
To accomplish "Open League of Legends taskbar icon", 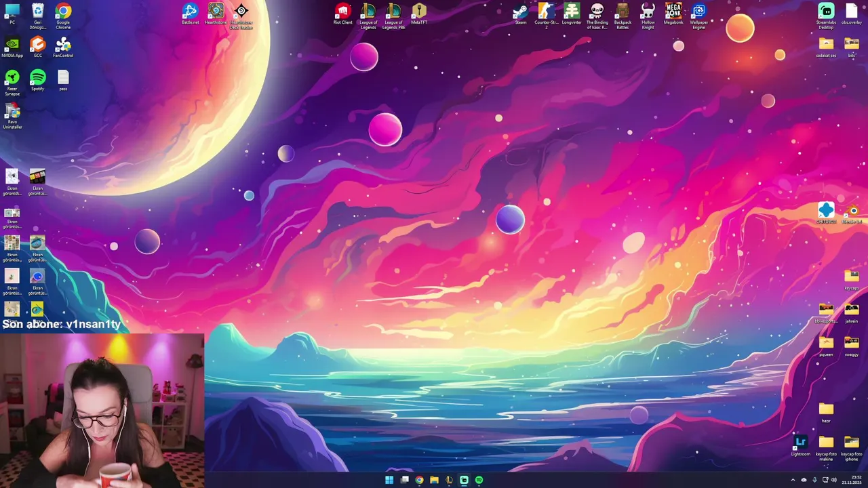I will pyautogui.click(x=449, y=480).
